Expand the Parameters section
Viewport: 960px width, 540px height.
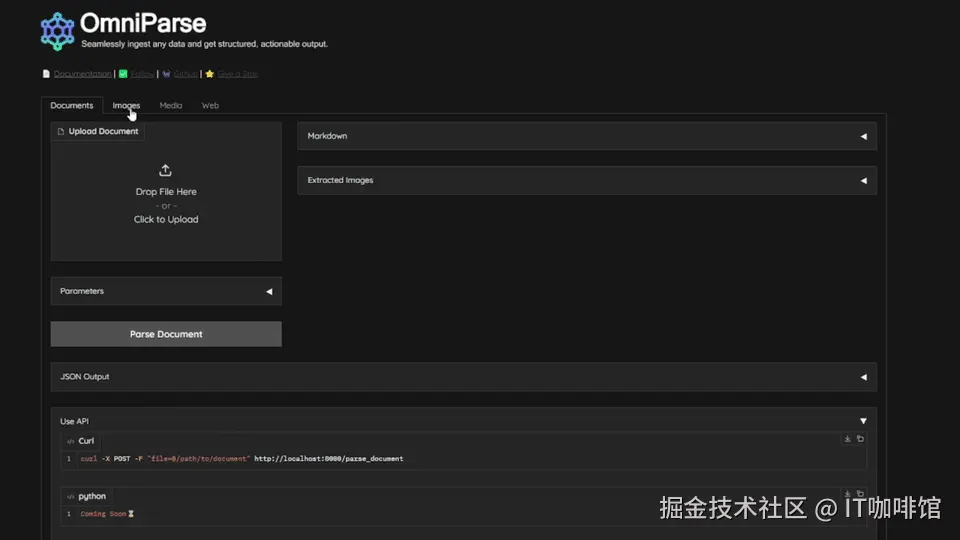(x=166, y=291)
